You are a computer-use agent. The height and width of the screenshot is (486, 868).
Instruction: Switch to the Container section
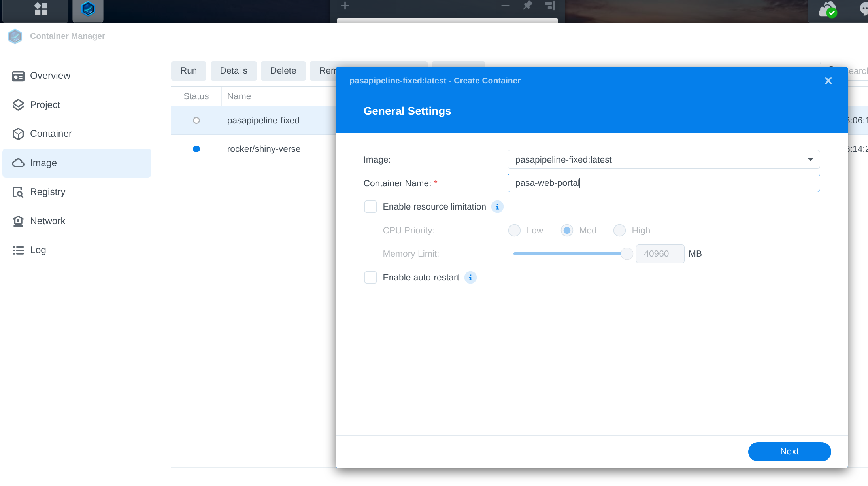coord(51,134)
